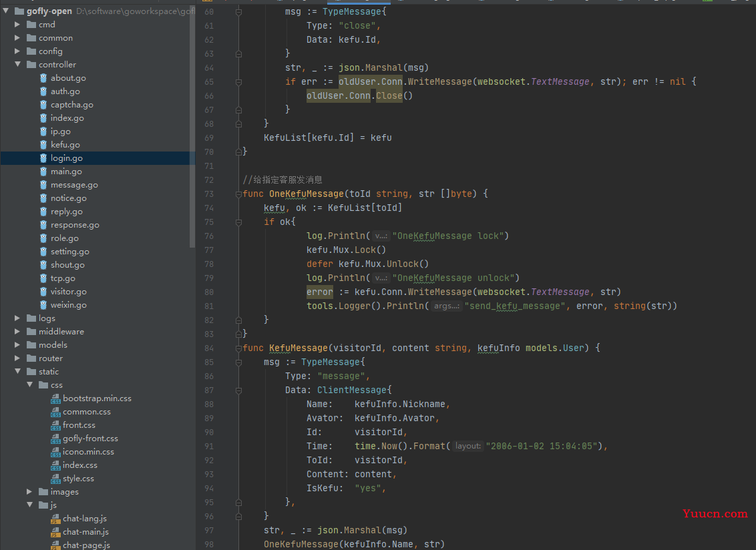Screen dimensions: 756x550
Task: Expand the router folder
Action: [x=17, y=358]
